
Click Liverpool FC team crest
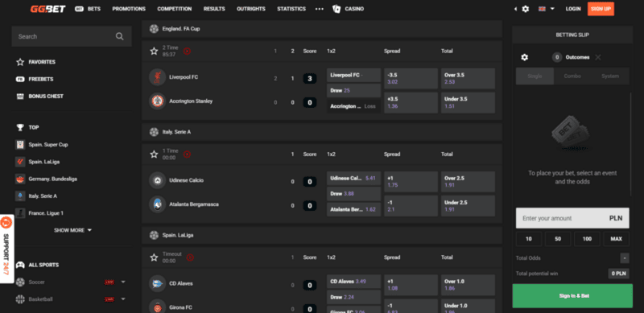point(157,77)
